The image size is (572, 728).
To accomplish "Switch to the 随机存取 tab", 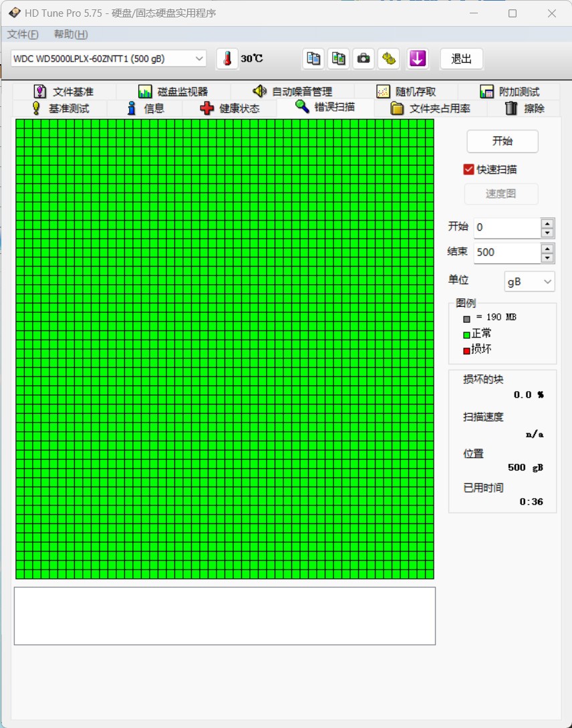I will (406, 92).
